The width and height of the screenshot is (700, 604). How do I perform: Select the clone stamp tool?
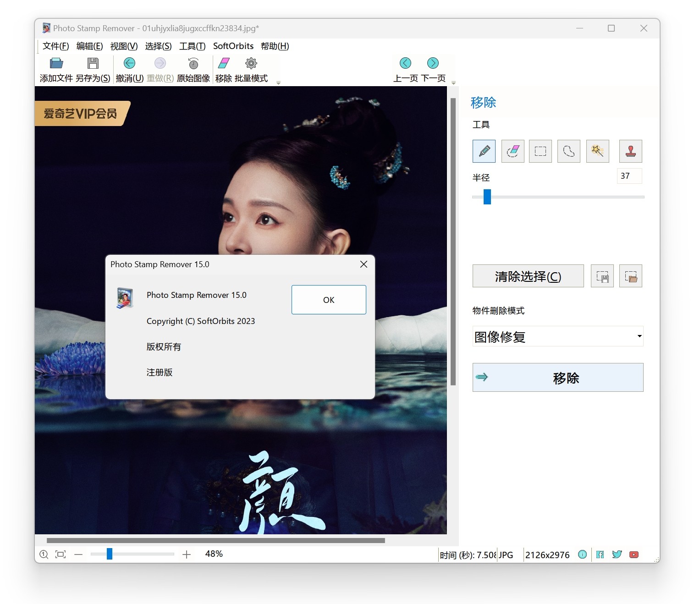pos(631,151)
